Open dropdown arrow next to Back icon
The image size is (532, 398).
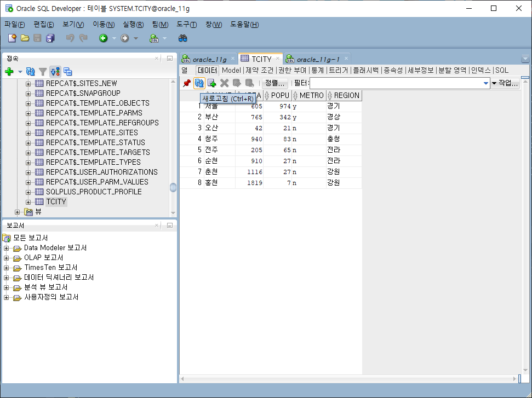point(114,38)
